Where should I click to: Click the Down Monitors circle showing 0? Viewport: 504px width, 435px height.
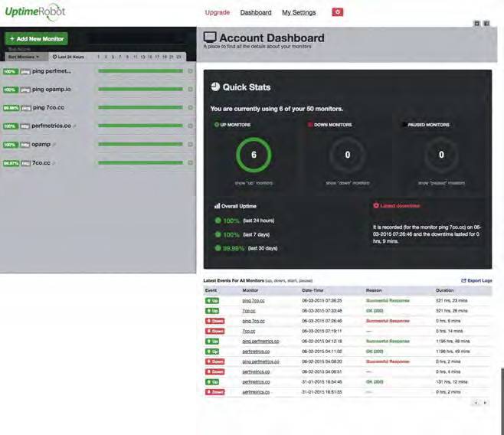coord(348,155)
